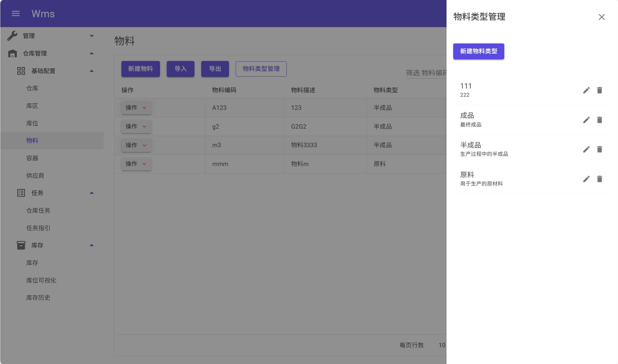Click the Wms app title
618x364 pixels.
coord(43,14)
